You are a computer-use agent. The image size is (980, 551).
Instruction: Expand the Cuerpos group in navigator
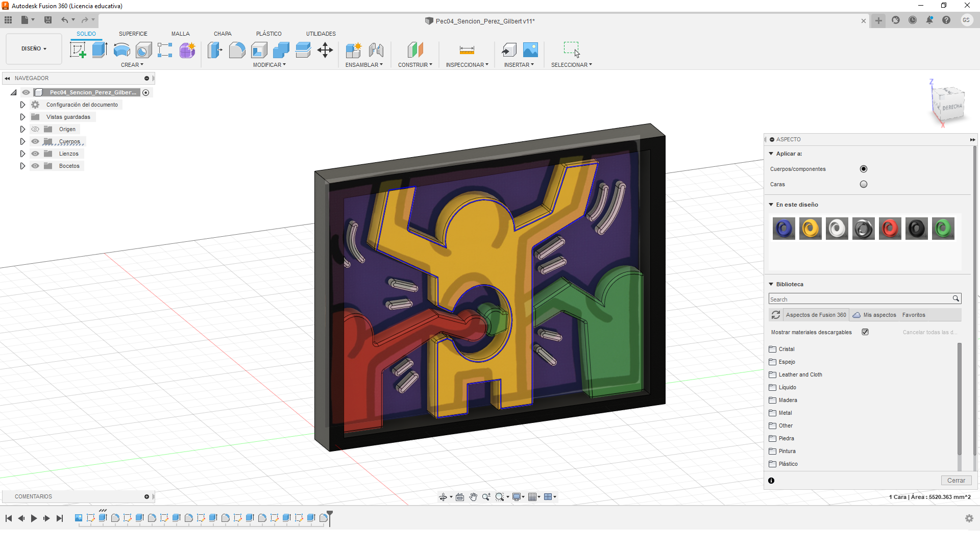point(21,141)
